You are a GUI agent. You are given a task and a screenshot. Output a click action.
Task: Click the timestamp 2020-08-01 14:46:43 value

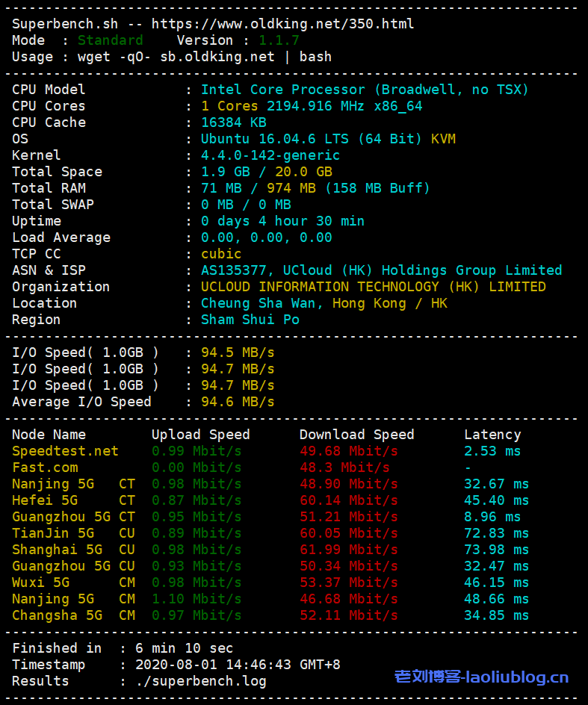(x=238, y=665)
